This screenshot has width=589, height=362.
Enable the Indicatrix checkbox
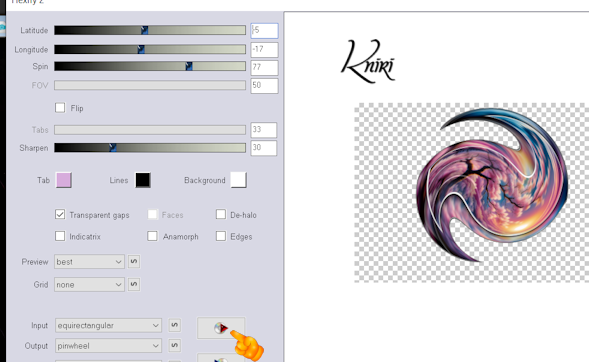(60, 236)
